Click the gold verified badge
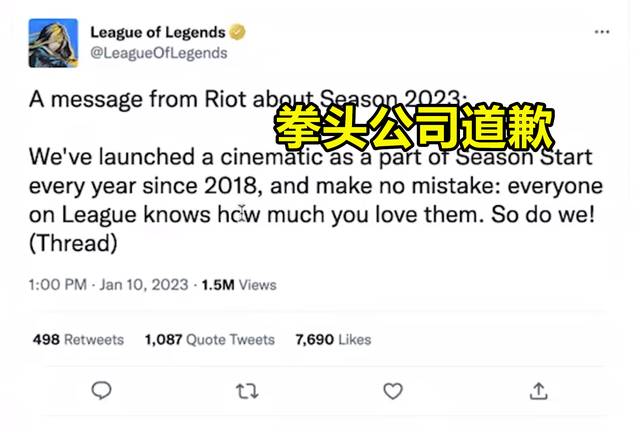Viewport: 640px width, 432px height. pos(237,32)
